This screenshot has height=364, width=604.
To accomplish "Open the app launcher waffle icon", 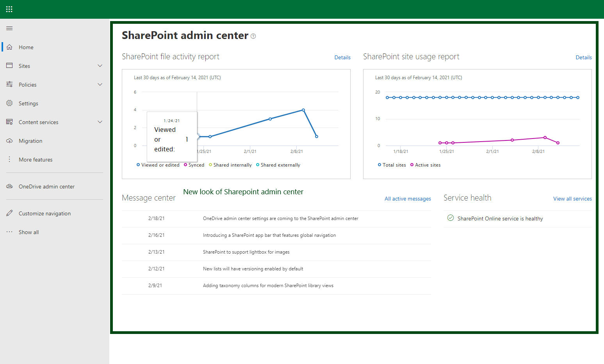I will point(9,9).
